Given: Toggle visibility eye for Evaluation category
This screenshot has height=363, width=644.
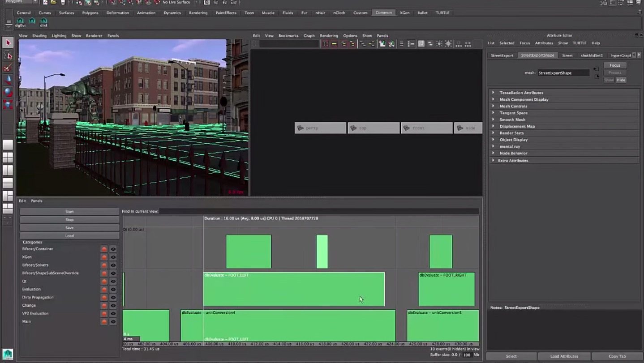Looking at the screenshot, I should tap(113, 290).
